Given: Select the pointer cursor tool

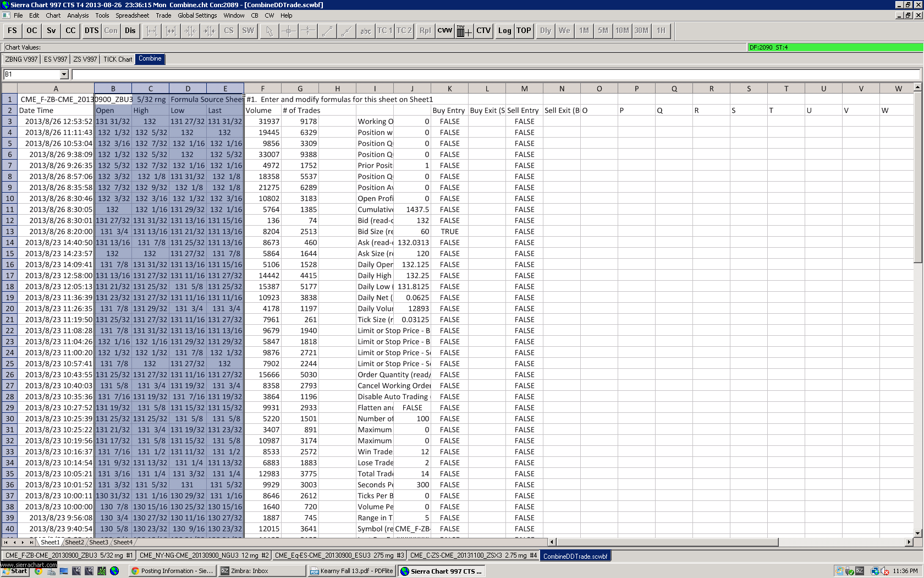Looking at the screenshot, I should point(269,31).
